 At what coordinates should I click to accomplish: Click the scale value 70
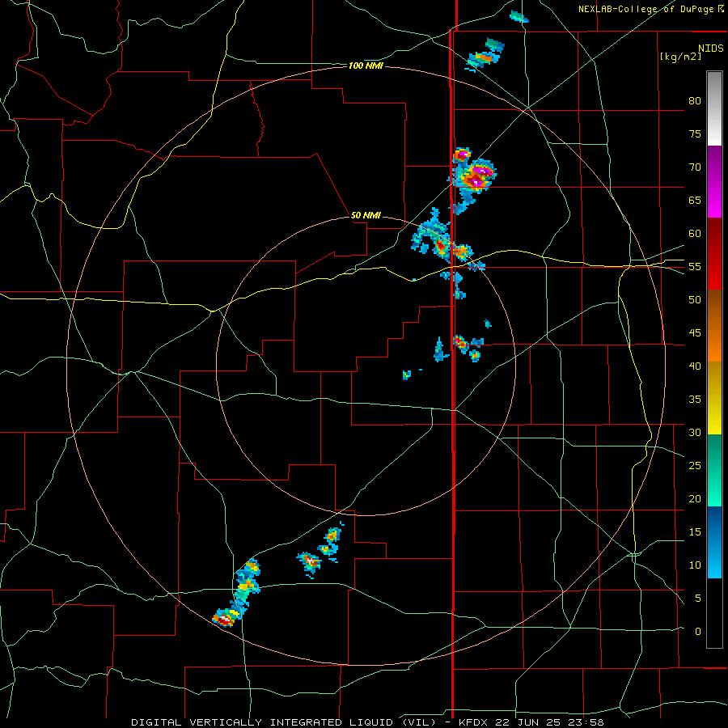[695, 167]
